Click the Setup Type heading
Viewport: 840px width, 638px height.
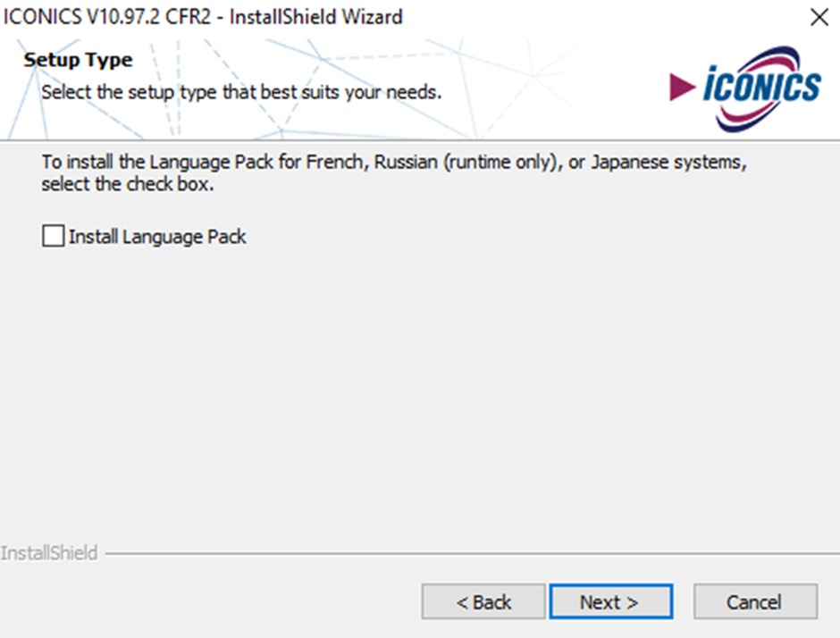(x=78, y=60)
